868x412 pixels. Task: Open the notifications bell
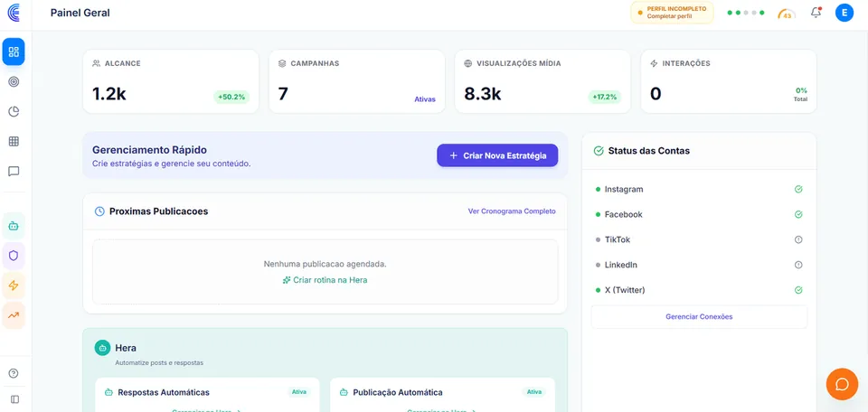[816, 13]
